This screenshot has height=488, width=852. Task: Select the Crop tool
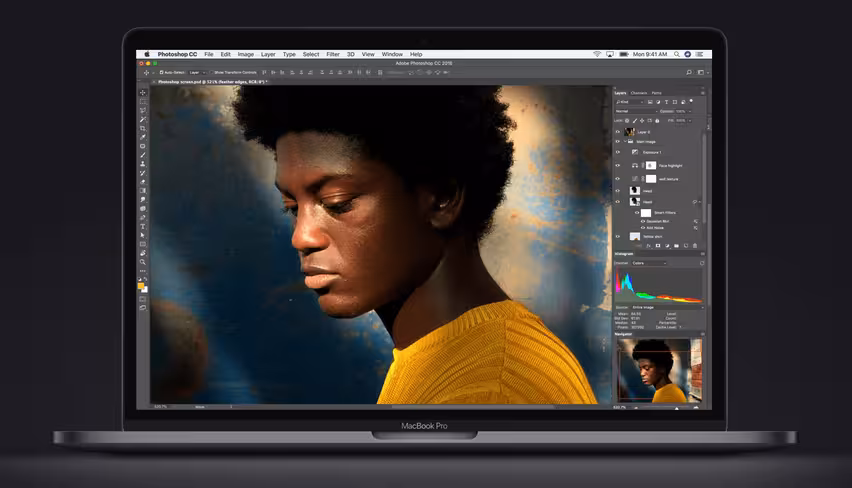click(143, 128)
